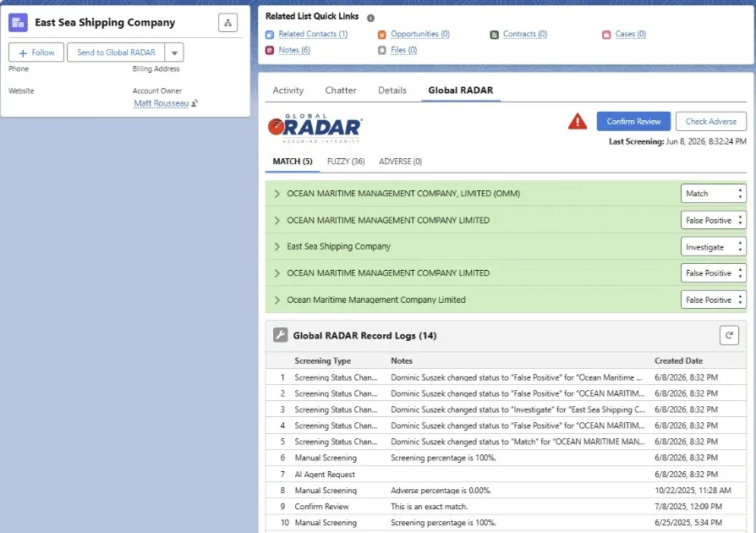
Task: Click date '6/25/2025, 5:34 PM'
Action: (x=688, y=522)
